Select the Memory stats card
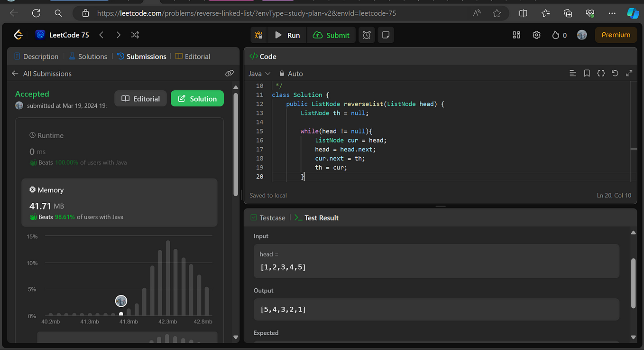The width and height of the screenshot is (644, 350). point(120,203)
